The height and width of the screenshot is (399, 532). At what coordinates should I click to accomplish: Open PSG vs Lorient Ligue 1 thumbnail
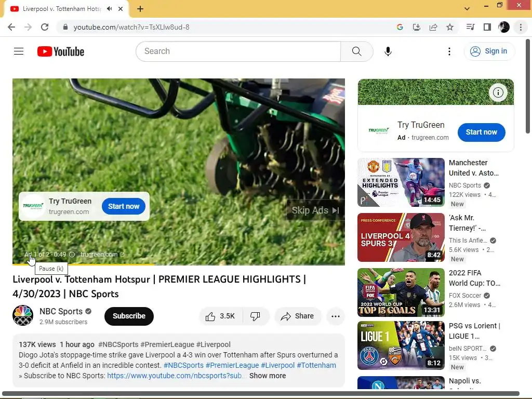(401, 345)
